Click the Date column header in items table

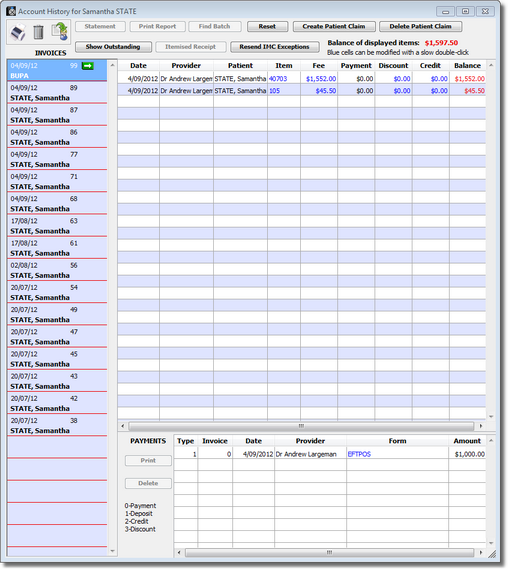[139, 66]
